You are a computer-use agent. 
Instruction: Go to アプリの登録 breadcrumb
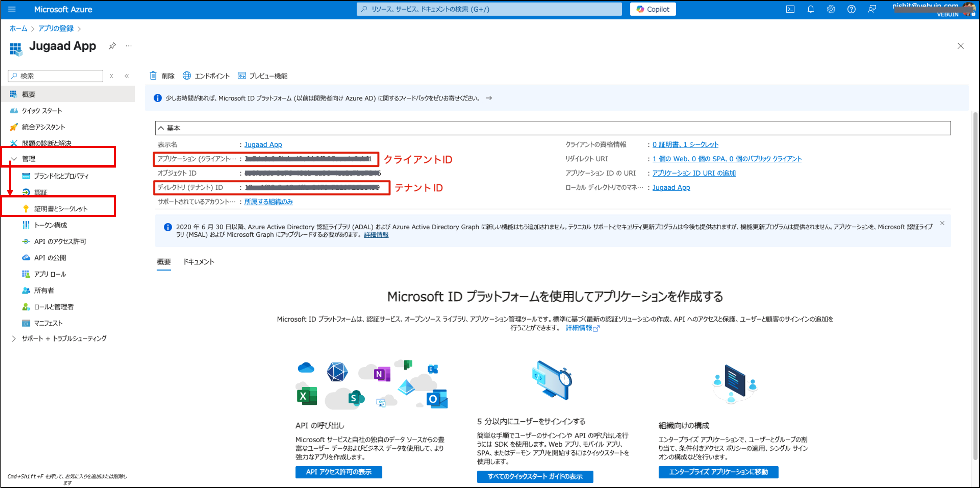tap(56, 28)
